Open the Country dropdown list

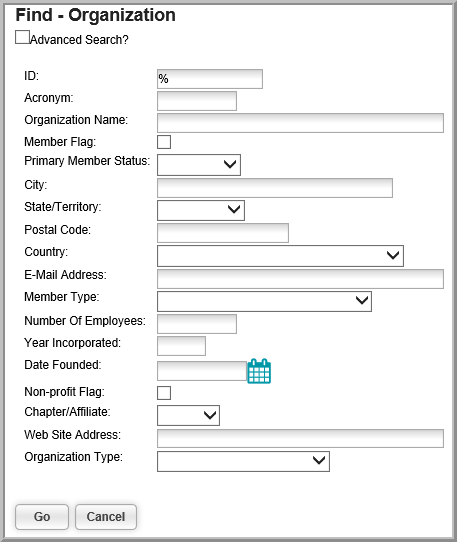280,256
